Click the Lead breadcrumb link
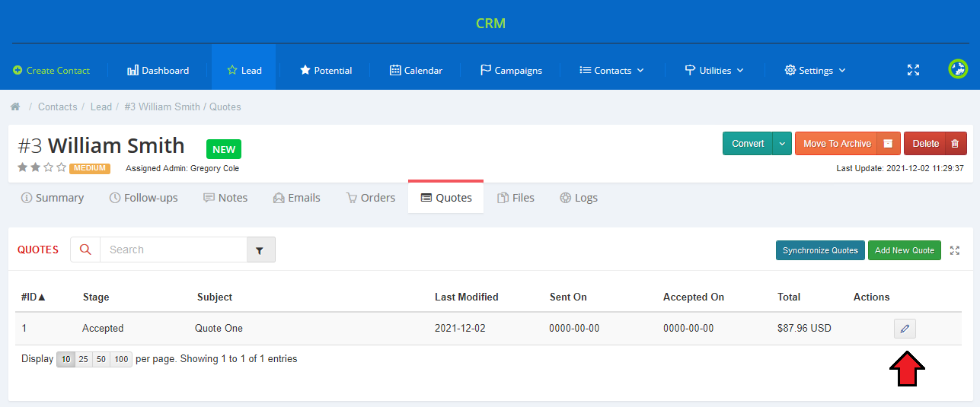The width and height of the screenshot is (980, 407). tap(101, 107)
